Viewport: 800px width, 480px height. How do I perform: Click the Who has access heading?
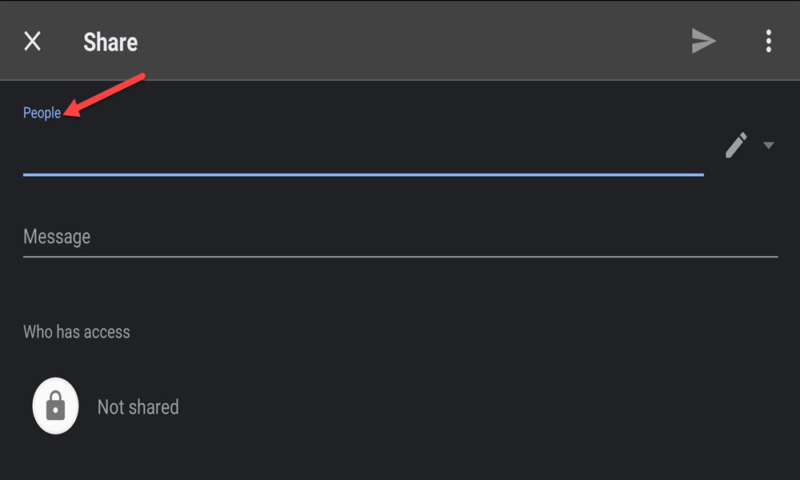(77, 331)
